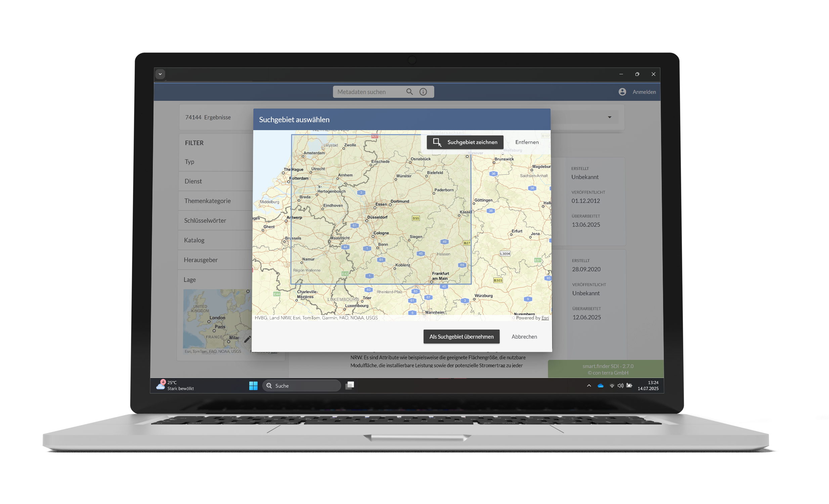Click the user account icon
Screen dimensions: 829x504
[x=622, y=91]
